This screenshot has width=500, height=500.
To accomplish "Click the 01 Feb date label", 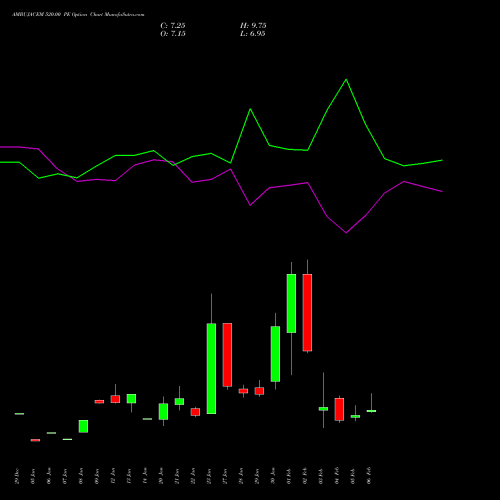I will pos(289,476).
